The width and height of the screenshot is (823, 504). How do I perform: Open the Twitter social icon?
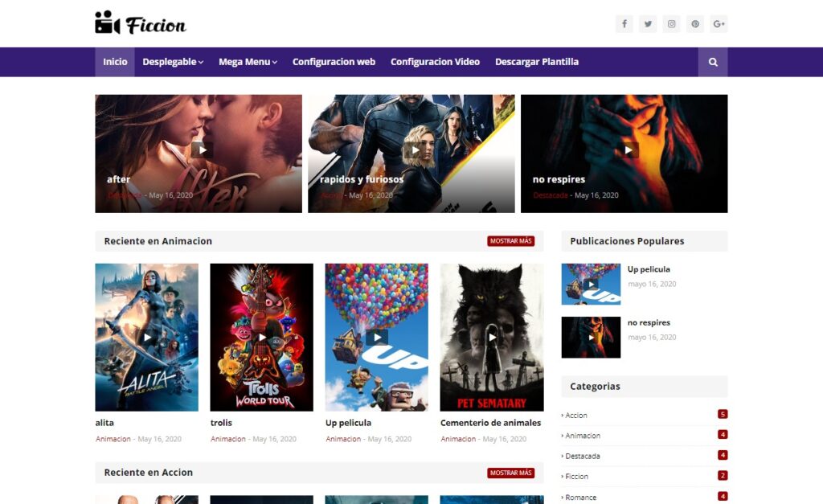point(648,23)
